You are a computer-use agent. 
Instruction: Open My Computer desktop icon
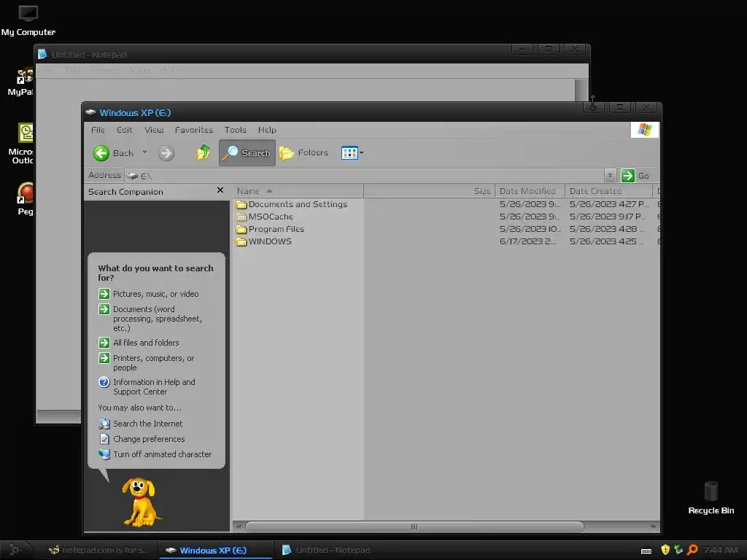coord(28,20)
